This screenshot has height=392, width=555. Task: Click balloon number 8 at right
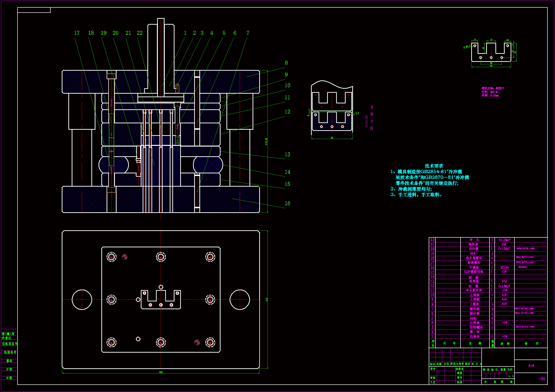[286, 63]
